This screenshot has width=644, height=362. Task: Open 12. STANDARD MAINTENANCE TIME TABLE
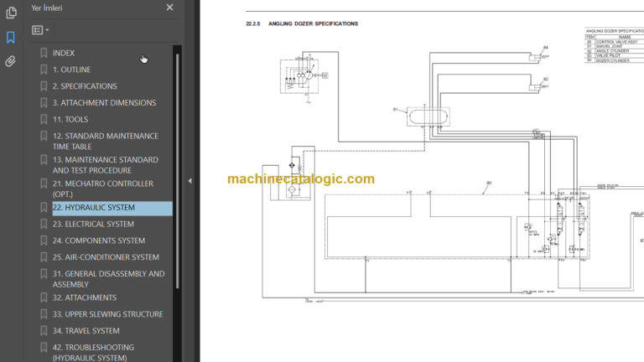[105, 141]
